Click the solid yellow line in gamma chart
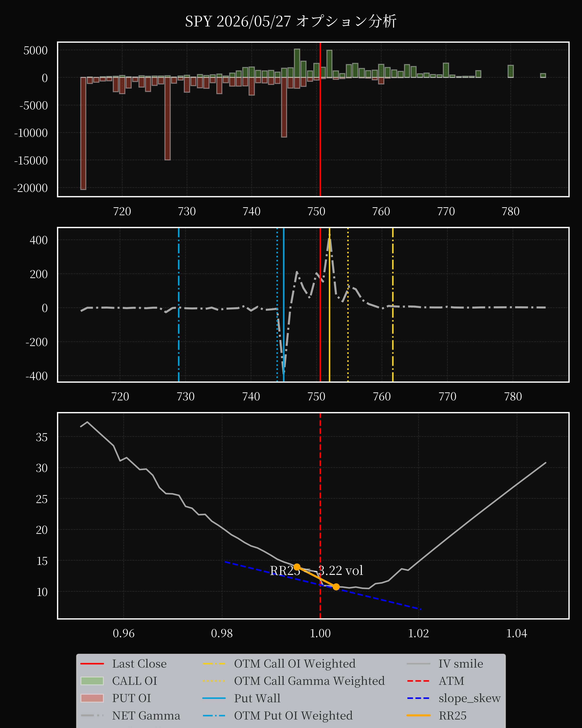This screenshot has width=582, height=728. coord(330,305)
